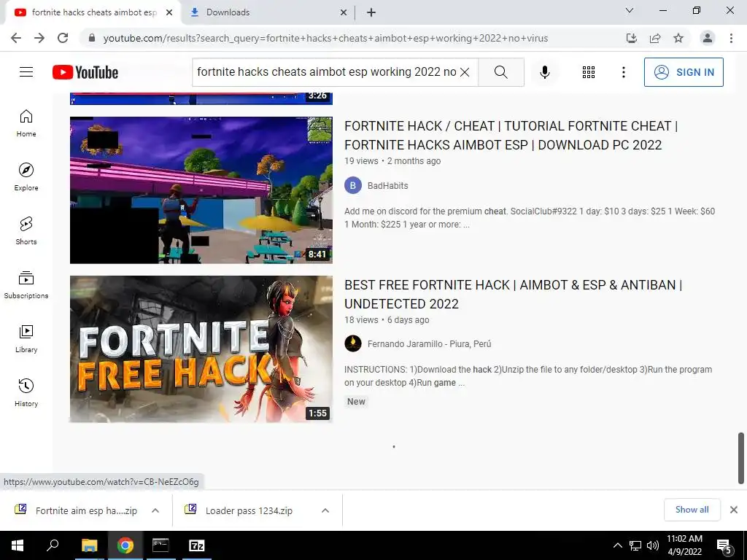Click the 'Add me on discord' description text
747x560 pixels.
click(x=530, y=217)
